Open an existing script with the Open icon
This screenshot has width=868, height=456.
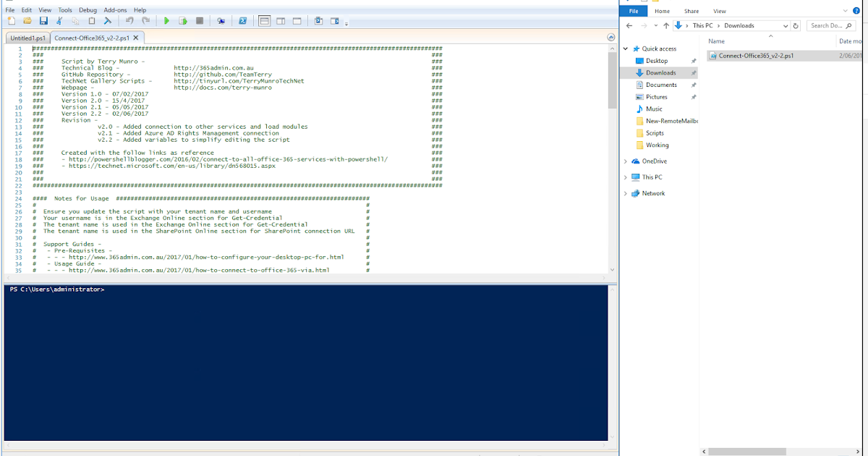(27, 21)
